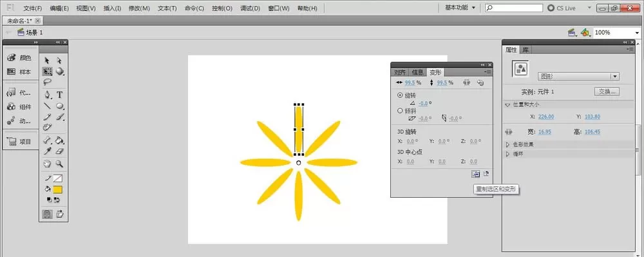Select the 3D Rotation tool
This screenshot has width=644, height=257.
60,71
